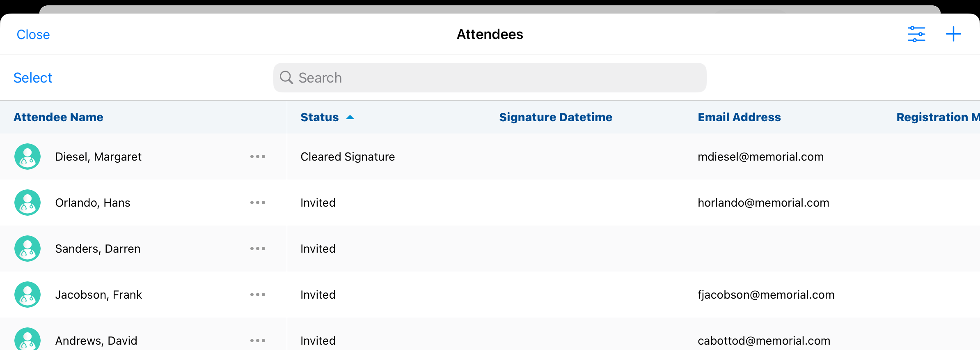Viewport: 980px width, 350px height.
Task: Toggle Status column sort arrow
Action: click(x=350, y=117)
